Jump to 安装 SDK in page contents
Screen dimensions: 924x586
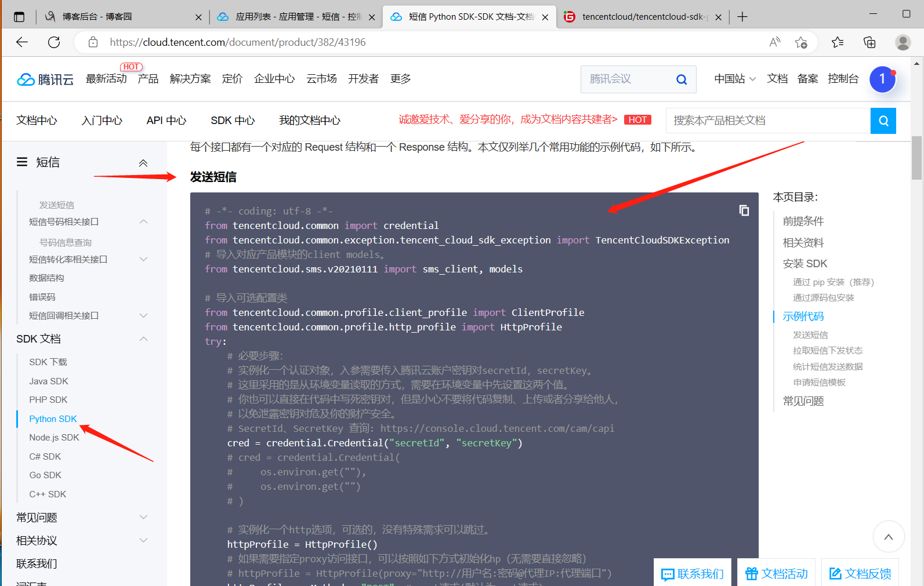click(805, 264)
